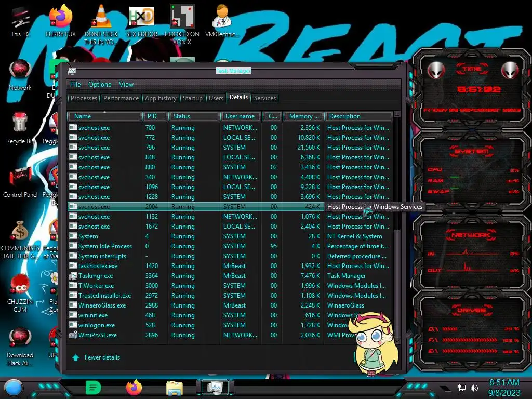Open COMMUNISTS HATE THIS G... money bag icon

click(x=20, y=239)
